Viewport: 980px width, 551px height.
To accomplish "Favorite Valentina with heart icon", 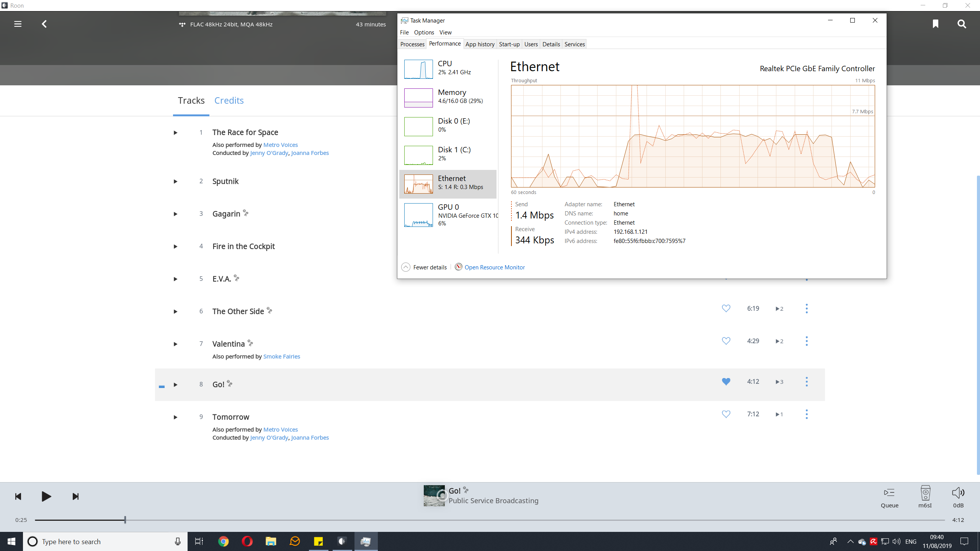I will 726,341.
